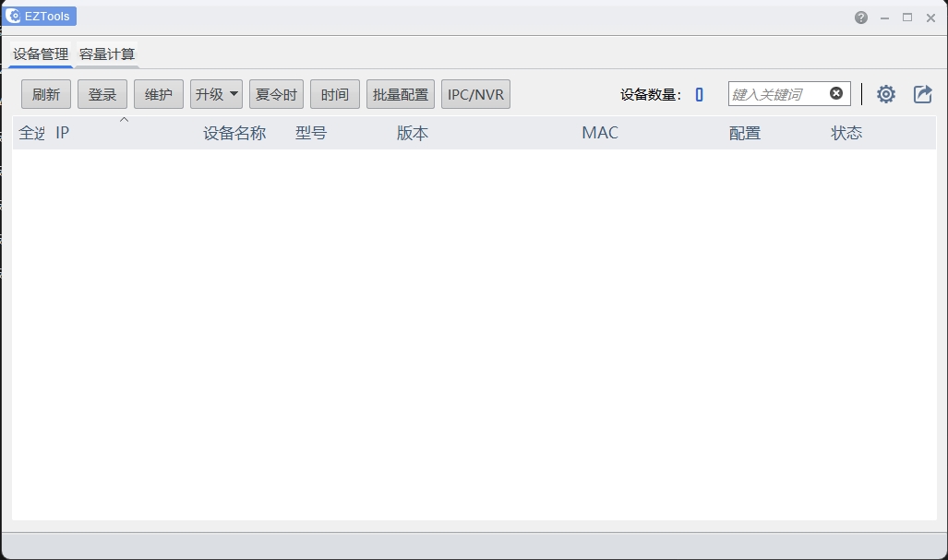Image resolution: width=948 pixels, height=560 pixels.
Task: Open 批量配置 batch configuration
Action: (401, 94)
